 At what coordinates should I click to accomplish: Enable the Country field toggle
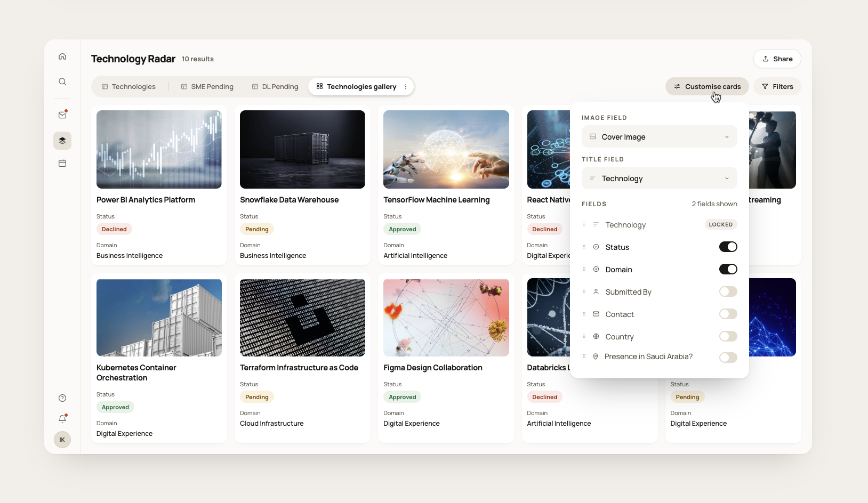(728, 336)
